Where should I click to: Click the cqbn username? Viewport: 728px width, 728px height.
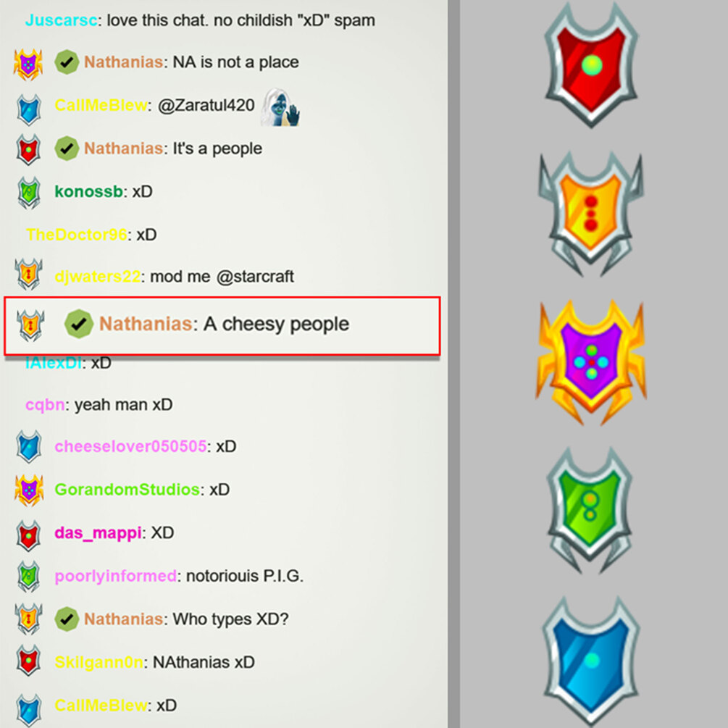[45, 405]
